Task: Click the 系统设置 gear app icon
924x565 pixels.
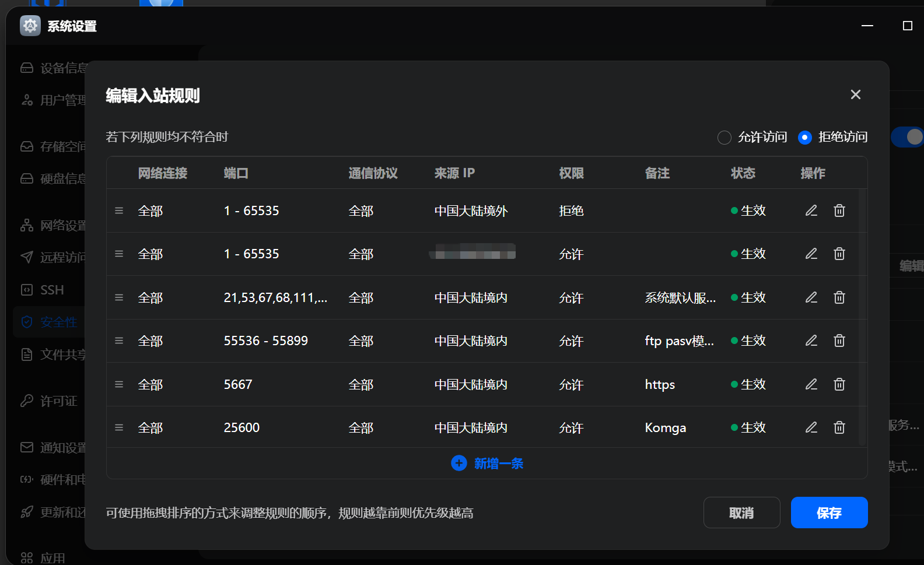Action: tap(30, 26)
